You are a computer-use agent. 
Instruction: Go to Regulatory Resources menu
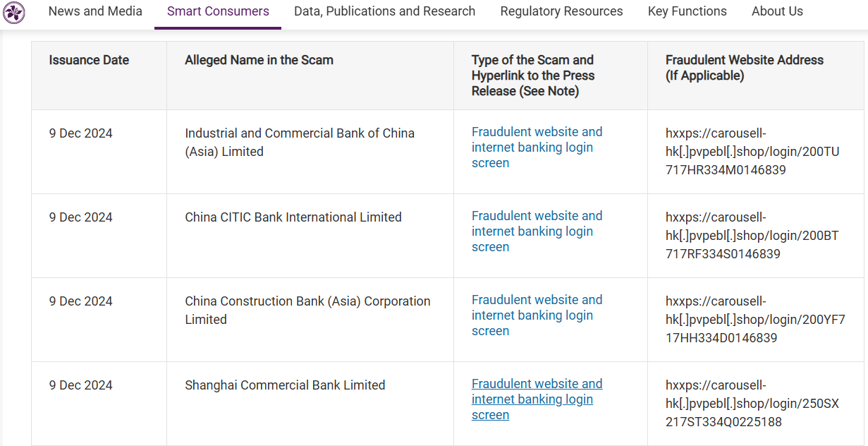pyautogui.click(x=561, y=11)
